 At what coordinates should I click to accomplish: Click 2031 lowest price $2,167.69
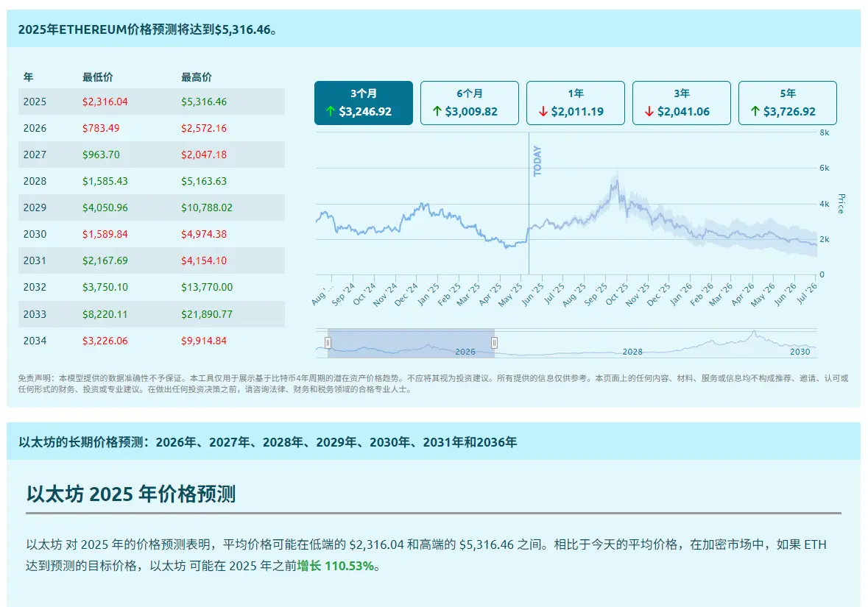[105, 260]
